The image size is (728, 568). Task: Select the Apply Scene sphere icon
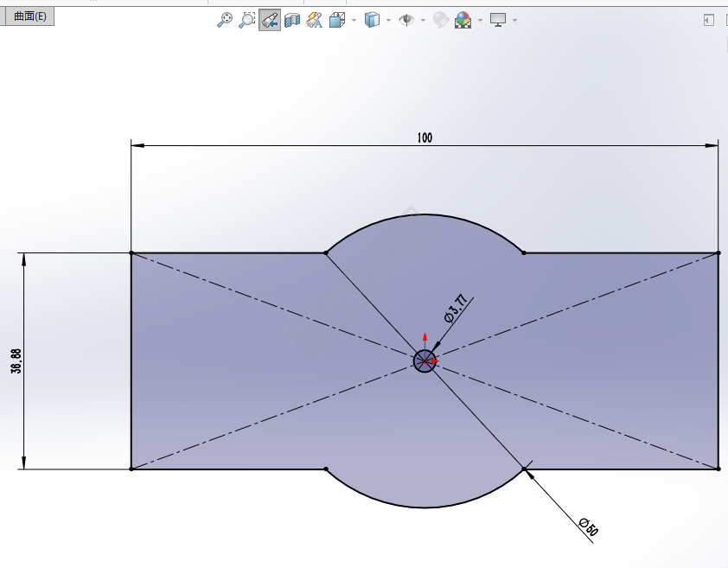pyautogui.click(x=463, y=20)
